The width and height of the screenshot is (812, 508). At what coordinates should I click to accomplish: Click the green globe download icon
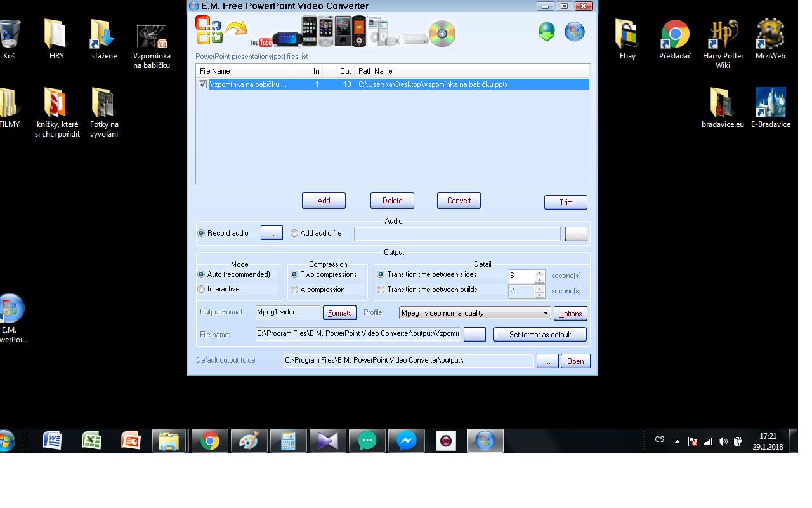pos(546,32)
